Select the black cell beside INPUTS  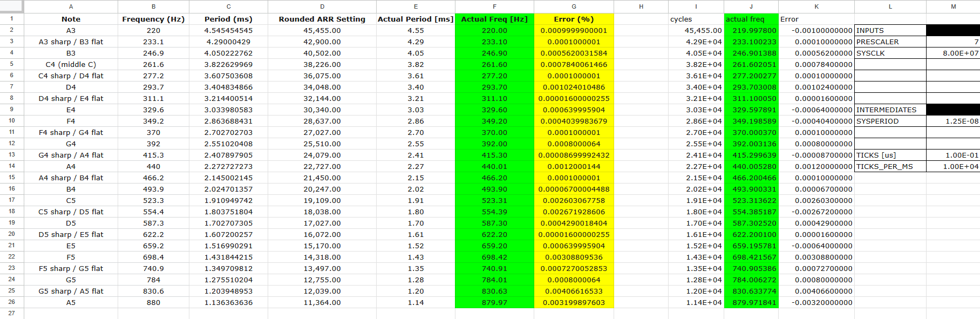(x=953, y=30)
